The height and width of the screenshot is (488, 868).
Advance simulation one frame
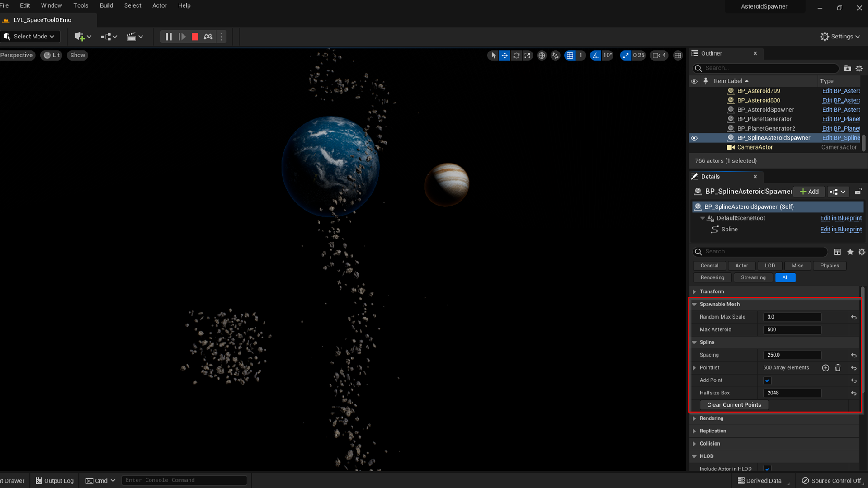182,37
